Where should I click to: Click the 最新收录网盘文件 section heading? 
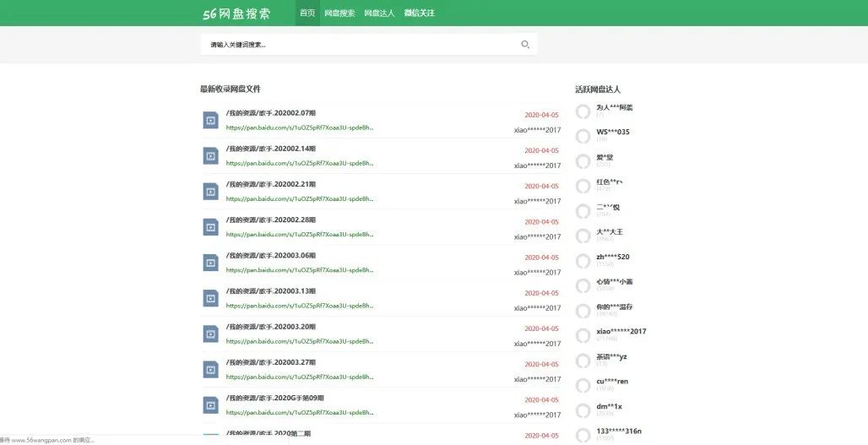pos(231,89)
